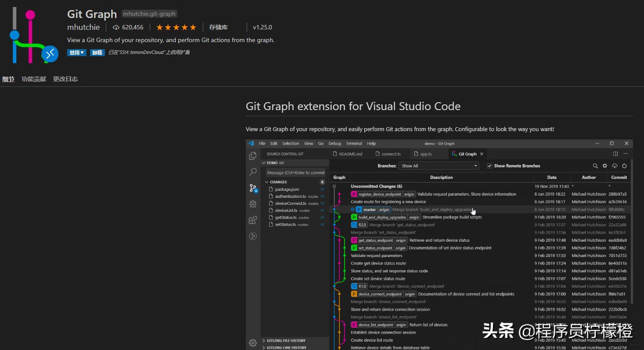Refresh the Git Graph view
644x350 pixels.
(625, 166)
